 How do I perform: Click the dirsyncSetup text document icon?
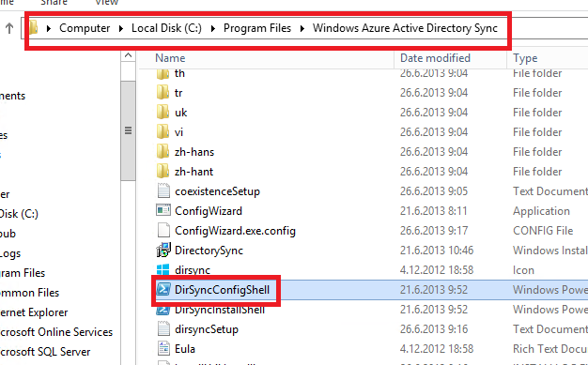click(x=163, y=329)
